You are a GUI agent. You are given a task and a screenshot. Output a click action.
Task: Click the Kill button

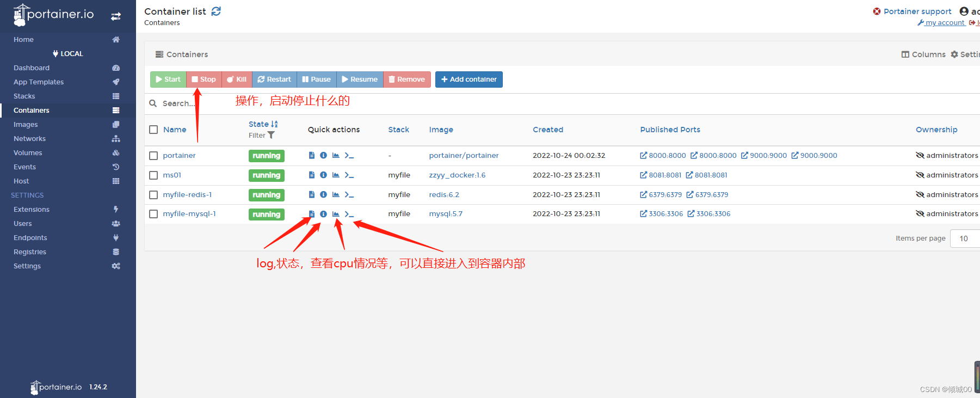click(237, 79)
